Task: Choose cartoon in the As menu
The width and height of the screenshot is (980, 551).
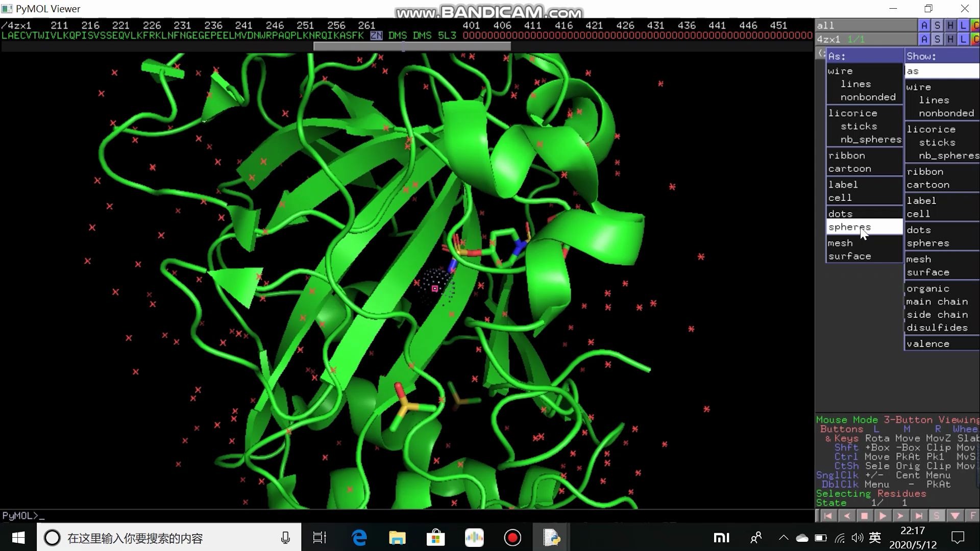Action: click(850, 169)
